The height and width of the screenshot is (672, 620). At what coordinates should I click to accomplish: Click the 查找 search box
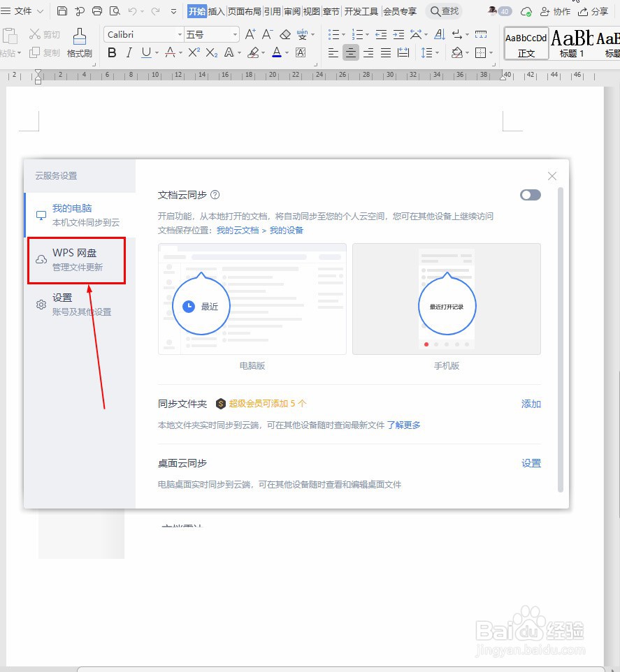pyautogui.click(x=444, y=11)
